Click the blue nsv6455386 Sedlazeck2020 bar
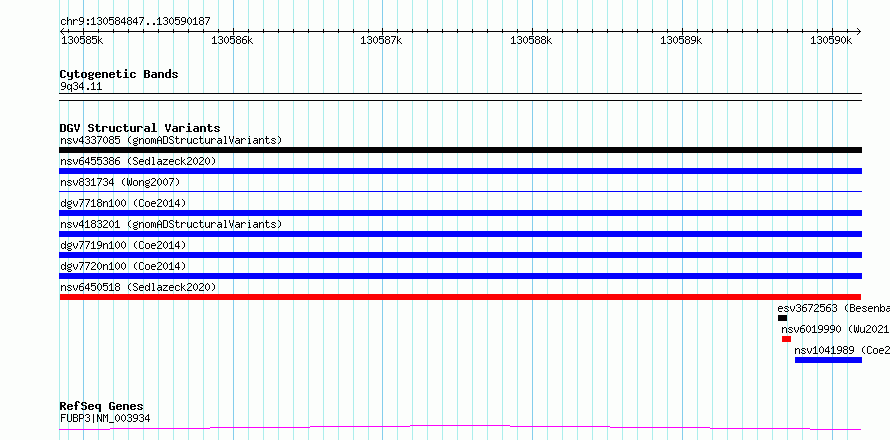 click(460, 171)
